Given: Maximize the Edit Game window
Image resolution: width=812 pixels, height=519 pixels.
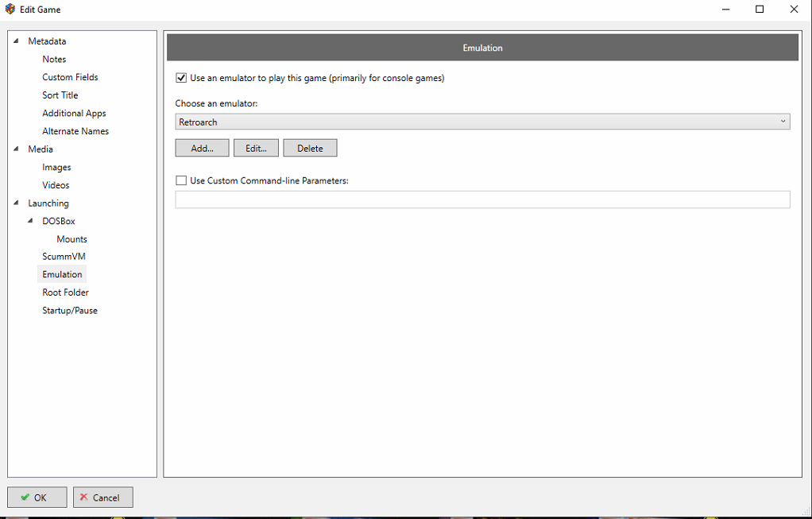Looking at the screenshot, I should click(760, 10).
